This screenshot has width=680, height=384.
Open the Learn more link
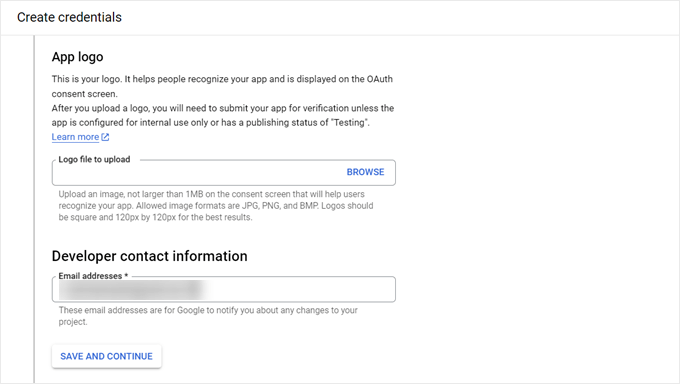[x=75, y=137]
